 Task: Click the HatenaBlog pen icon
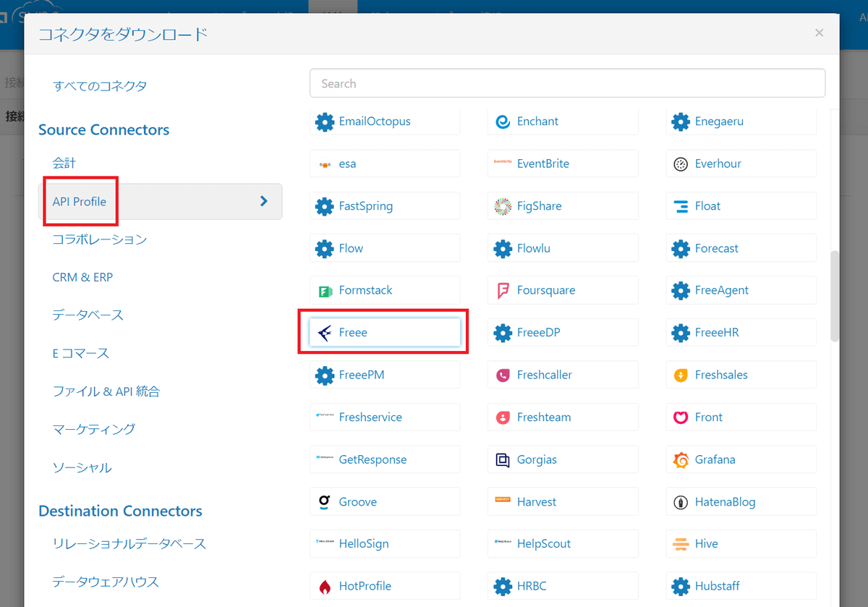click(x=681, y=502)
